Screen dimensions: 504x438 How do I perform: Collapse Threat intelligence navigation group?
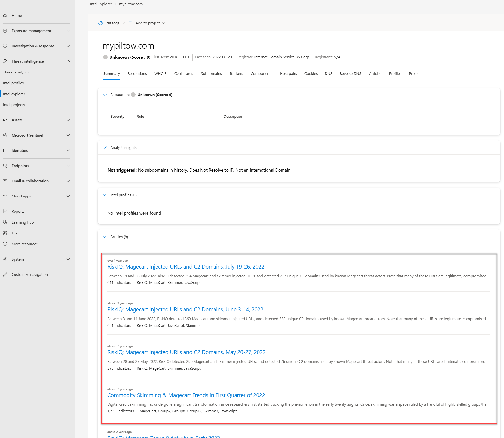coord(68,61)
